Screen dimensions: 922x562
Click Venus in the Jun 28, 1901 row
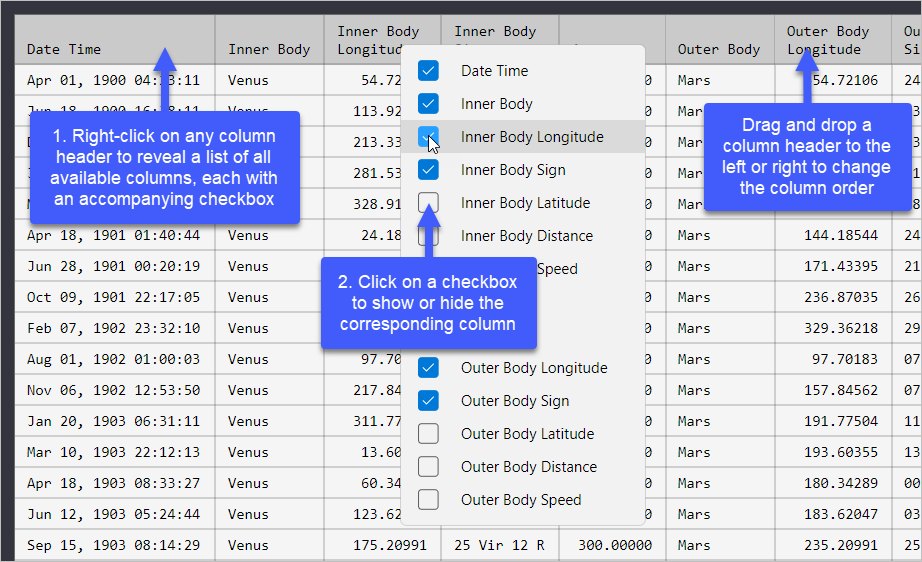click(x=248, y=266)
